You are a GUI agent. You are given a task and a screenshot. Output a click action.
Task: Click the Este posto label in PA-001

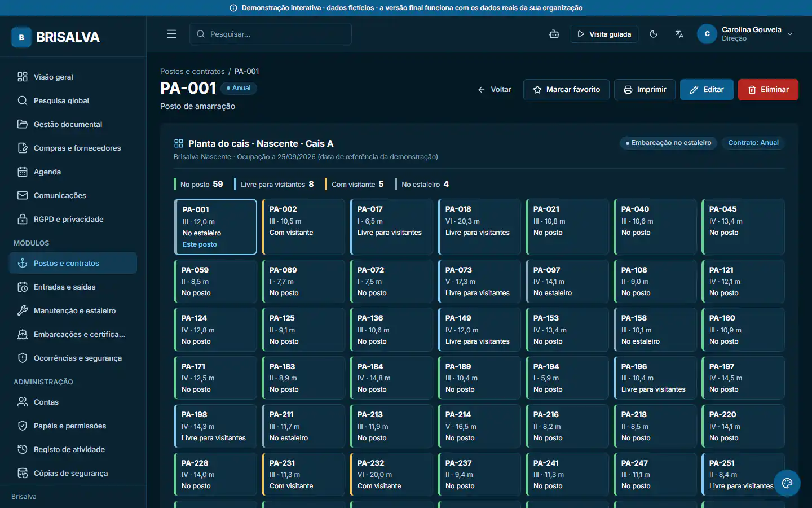pyautogui.click(x=200, y=244)
